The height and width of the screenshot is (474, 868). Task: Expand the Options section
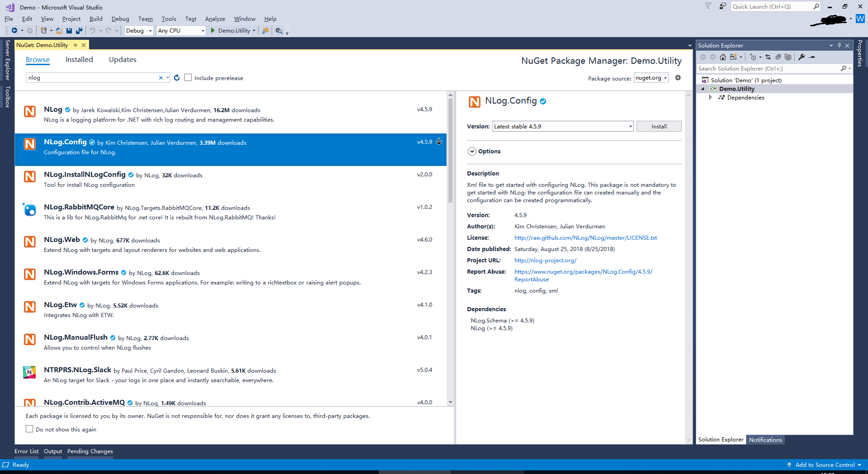472,152
